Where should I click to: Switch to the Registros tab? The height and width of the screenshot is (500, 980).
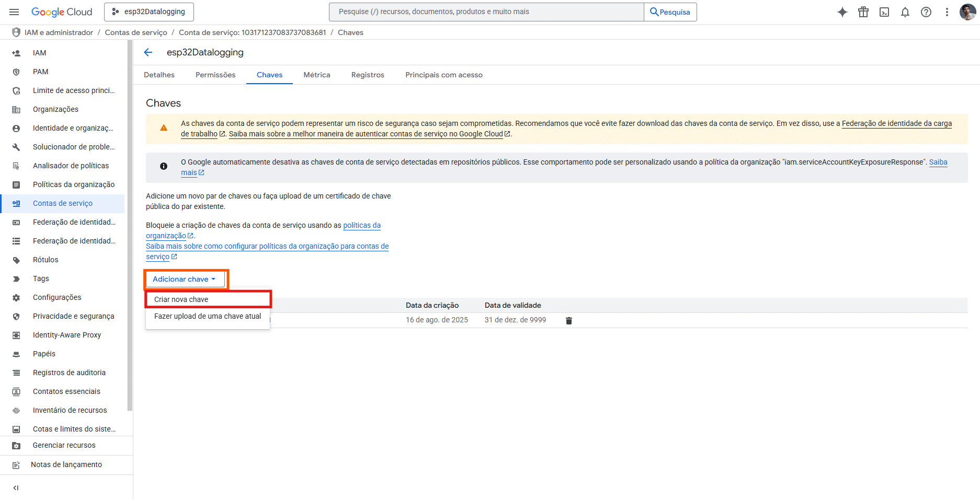(x=368, y=75)
